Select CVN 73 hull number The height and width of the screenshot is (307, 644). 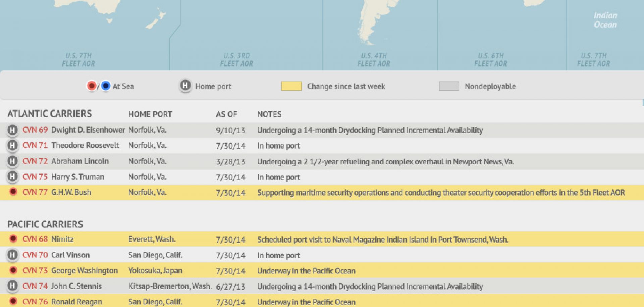click(35, 270)
